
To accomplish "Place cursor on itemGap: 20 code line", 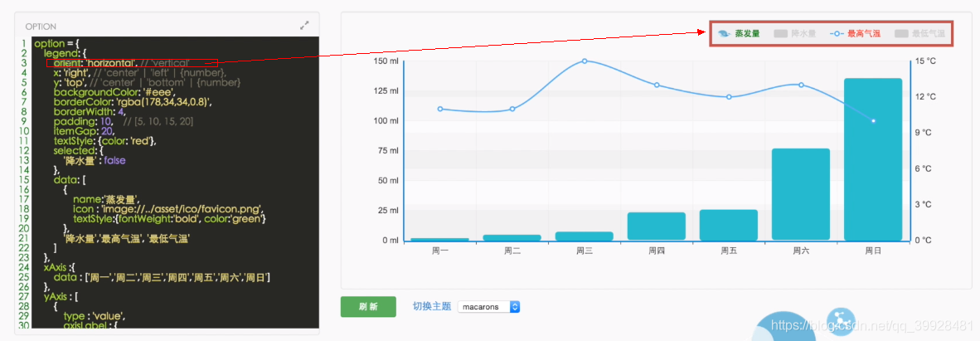I will point(83,131).
